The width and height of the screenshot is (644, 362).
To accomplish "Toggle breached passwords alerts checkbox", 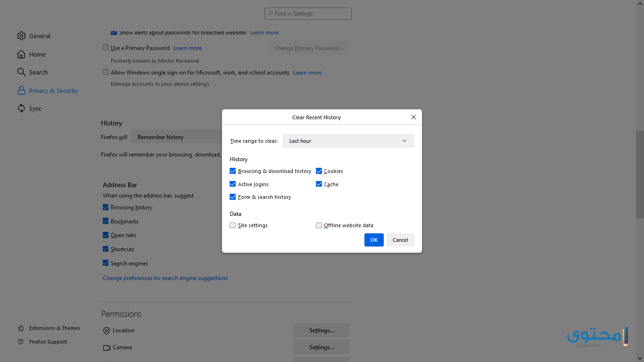I will (x=114, y=33).
